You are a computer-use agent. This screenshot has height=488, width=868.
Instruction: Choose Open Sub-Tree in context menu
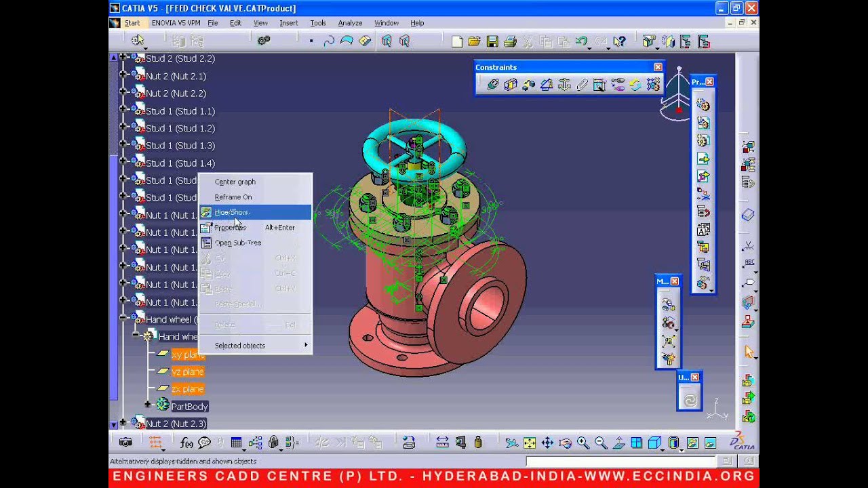click(238, 243)
